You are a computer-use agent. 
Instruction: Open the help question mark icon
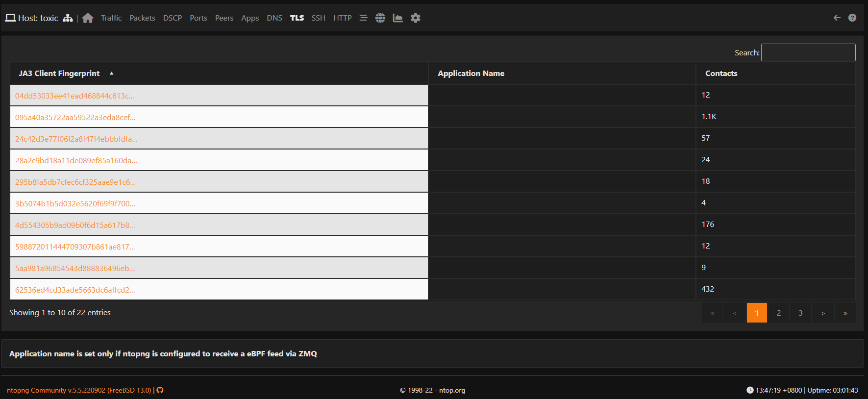point(852,18)
